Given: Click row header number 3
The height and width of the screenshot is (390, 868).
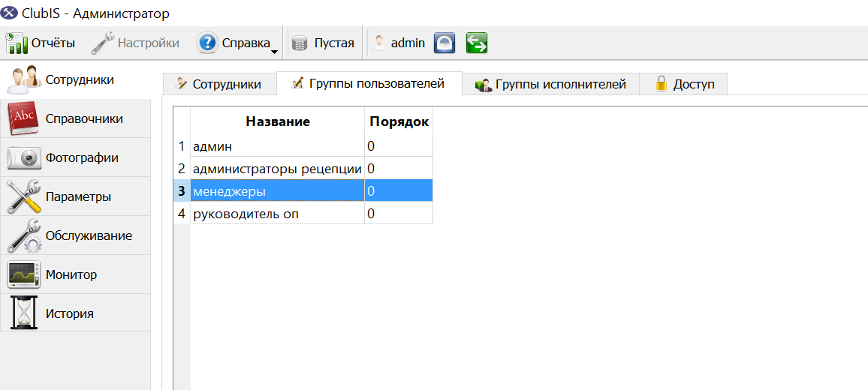Looking at the screenshot, I should point(182,190).
